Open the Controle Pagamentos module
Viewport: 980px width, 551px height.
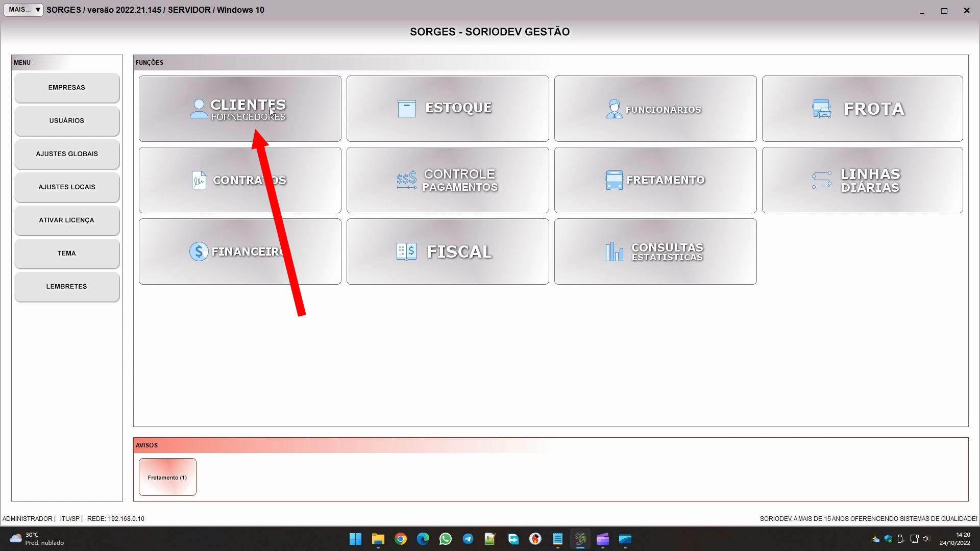[448, 180]
